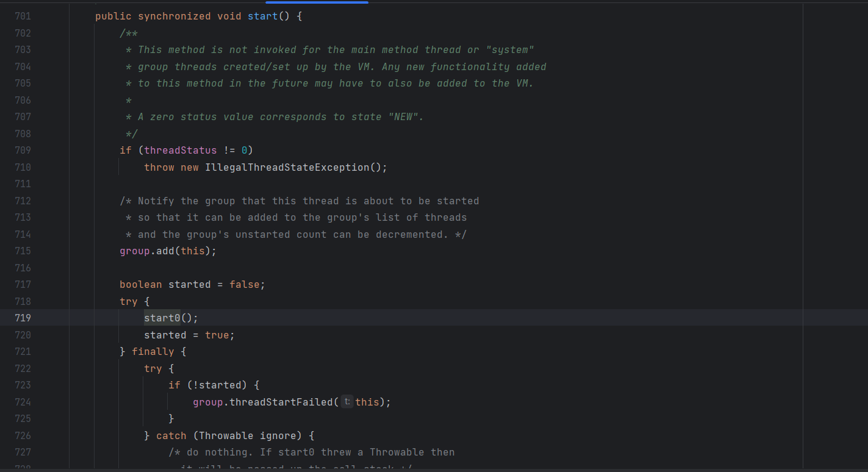Screen dimensions: 868x472
Task: Click the threadStatus field reference
Action: (180, 150)
